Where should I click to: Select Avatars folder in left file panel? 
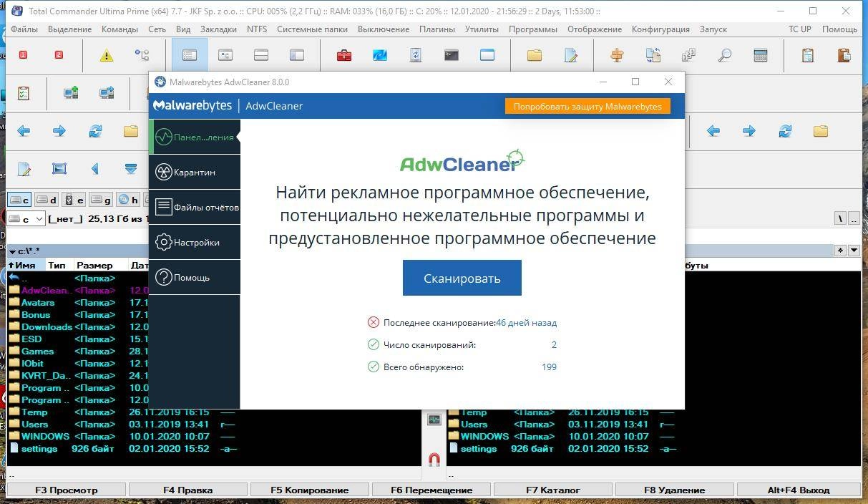pyautogui.click(x=38, y=302)
